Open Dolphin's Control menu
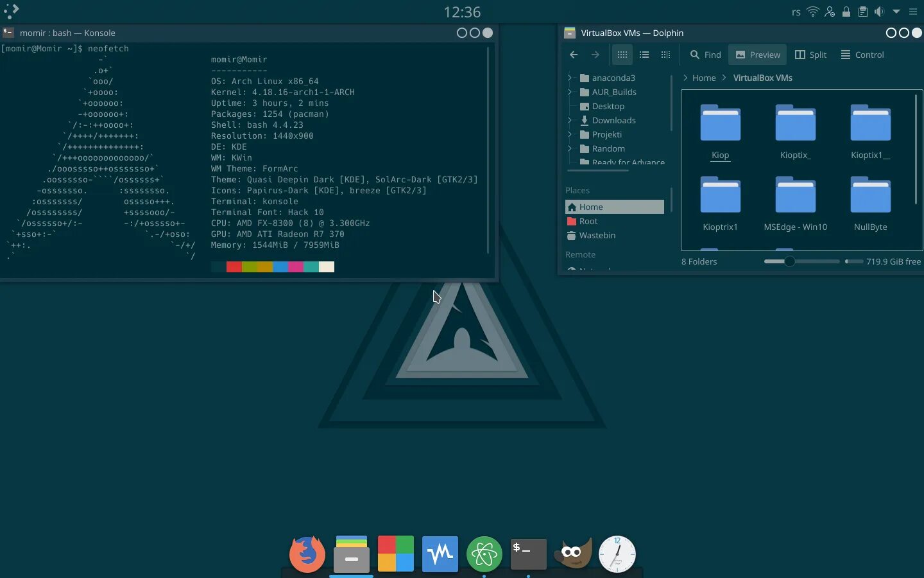 click(862, 55)
